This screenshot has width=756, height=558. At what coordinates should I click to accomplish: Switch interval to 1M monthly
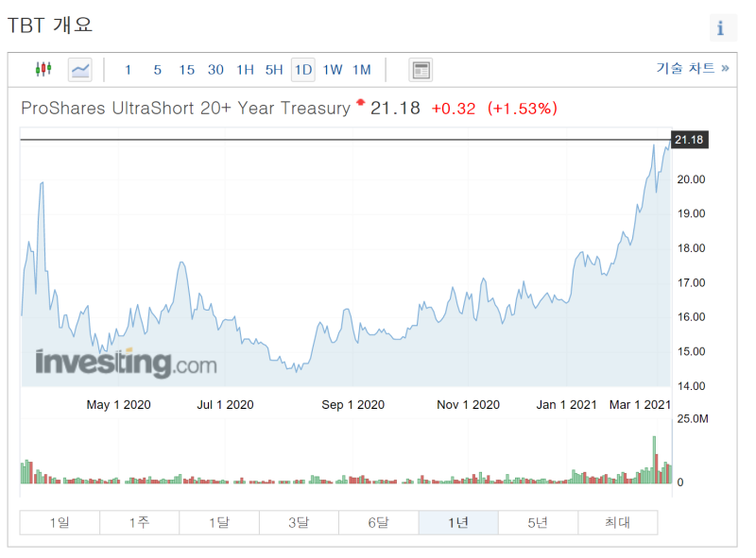[362, 70]
